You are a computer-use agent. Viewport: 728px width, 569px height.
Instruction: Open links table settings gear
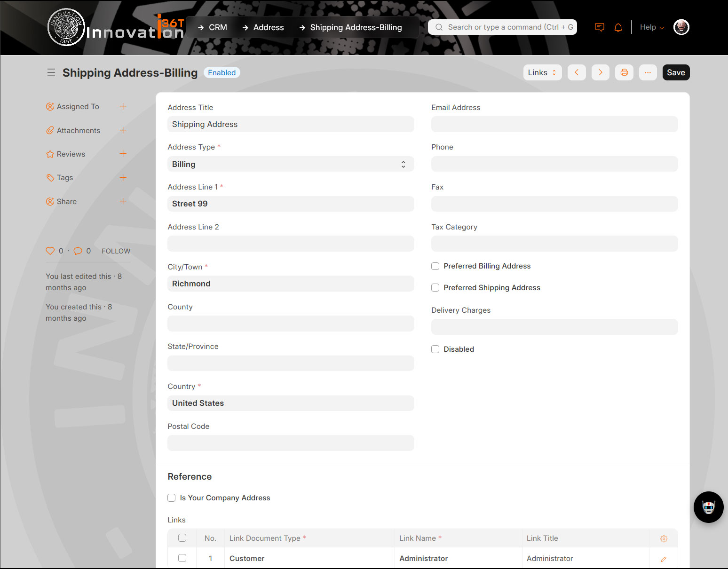664,538
